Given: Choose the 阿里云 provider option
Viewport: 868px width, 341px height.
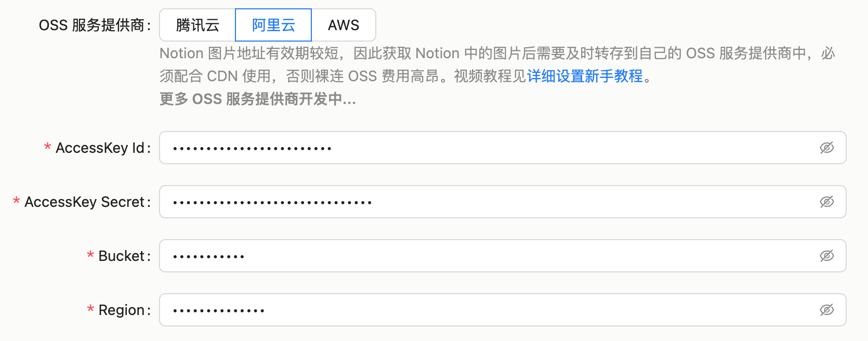Looking at the screenshot, I should [x=273, y=25].
